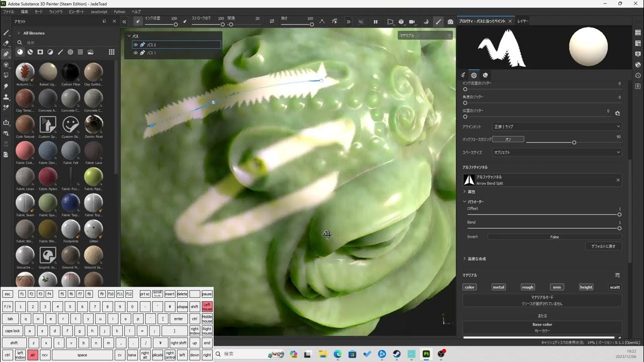This screenshot has height=362, width=644.
Task: Filter assets by Alphas icon
Action: point(70,52)
